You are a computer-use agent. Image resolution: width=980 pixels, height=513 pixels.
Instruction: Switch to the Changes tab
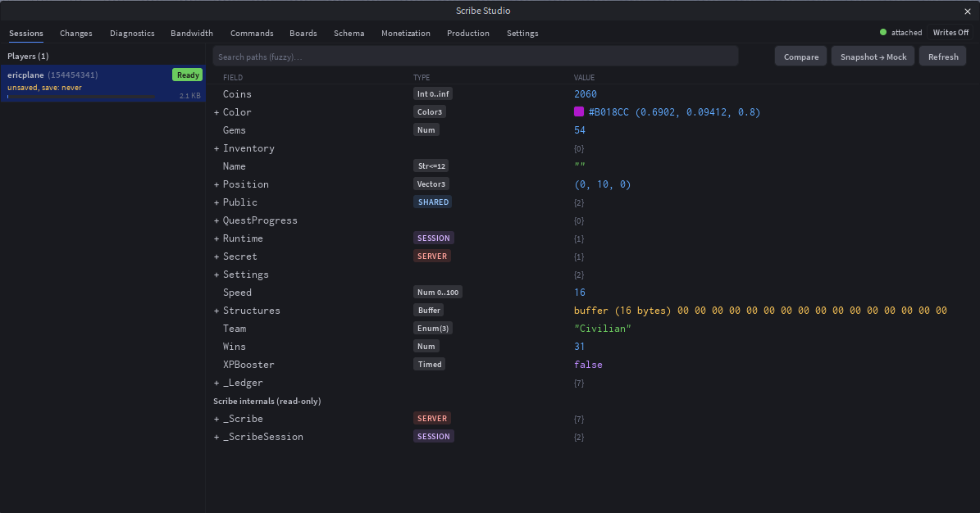coord(76,33)
